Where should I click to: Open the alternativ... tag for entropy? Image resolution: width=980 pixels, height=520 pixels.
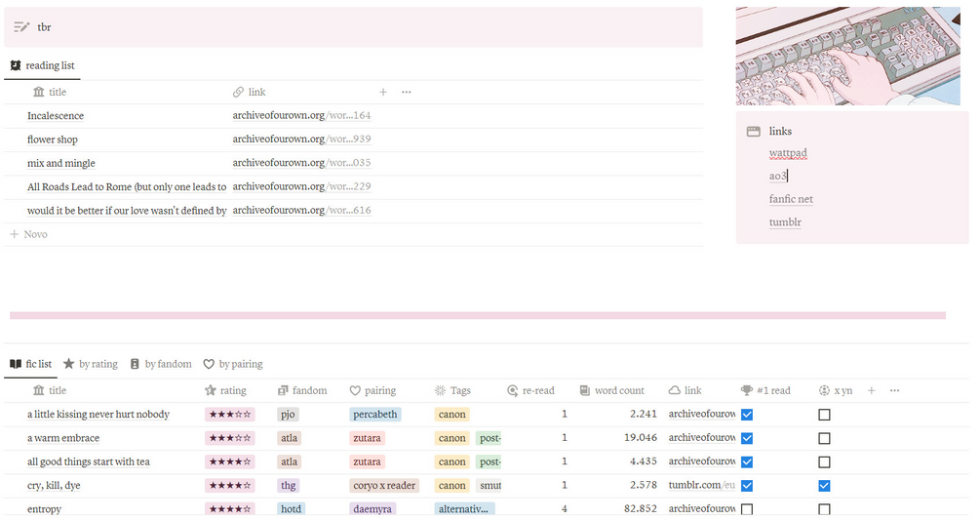tap(464, 509)
